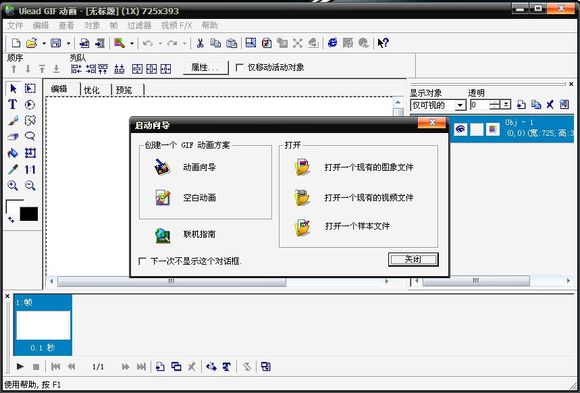This screenshot has height=393, width=580.
Task: Click the Zoom In magnifier tool
Action: [x=13, y=185]
